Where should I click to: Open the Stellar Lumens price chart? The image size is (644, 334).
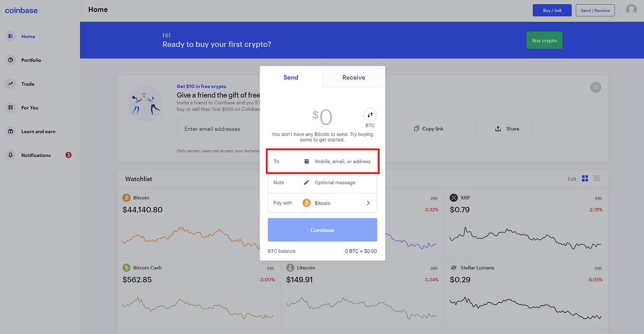525,308
